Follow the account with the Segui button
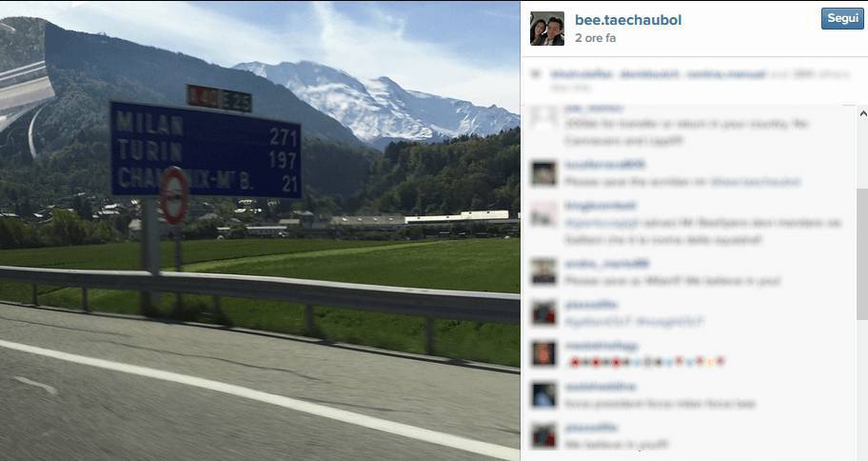The width and height of the screenshot is (868, 461). 842,19
